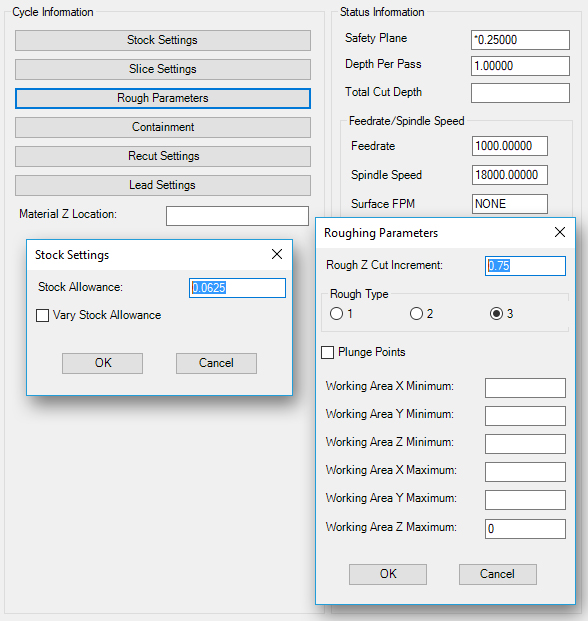Select Rough Type 2

[416, 314]
